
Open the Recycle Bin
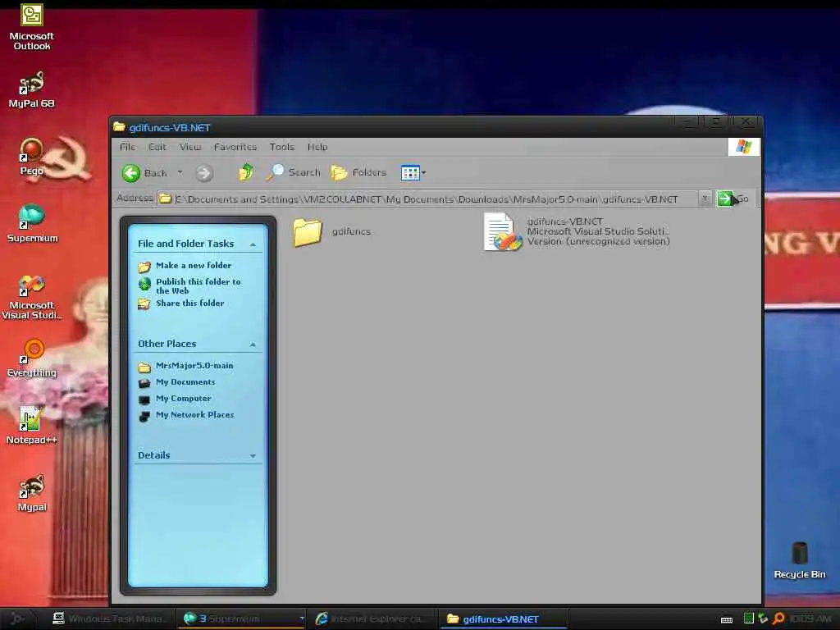point(799,560)
